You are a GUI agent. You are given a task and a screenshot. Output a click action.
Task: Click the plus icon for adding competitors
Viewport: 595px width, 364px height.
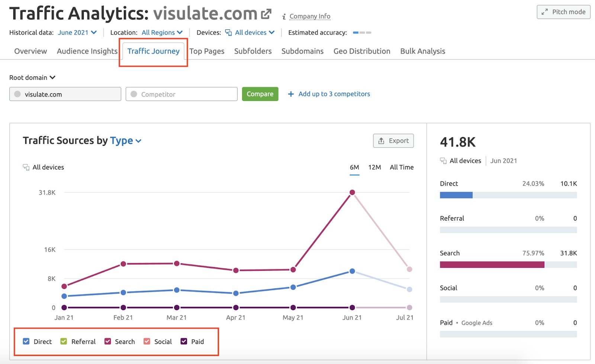pos(291,94)
